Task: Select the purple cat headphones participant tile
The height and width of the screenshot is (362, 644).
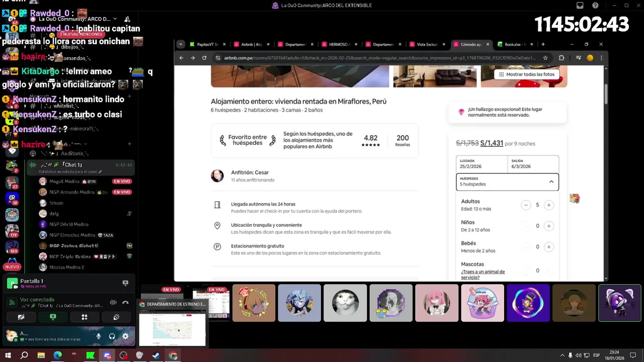Action: coord(620,303)
